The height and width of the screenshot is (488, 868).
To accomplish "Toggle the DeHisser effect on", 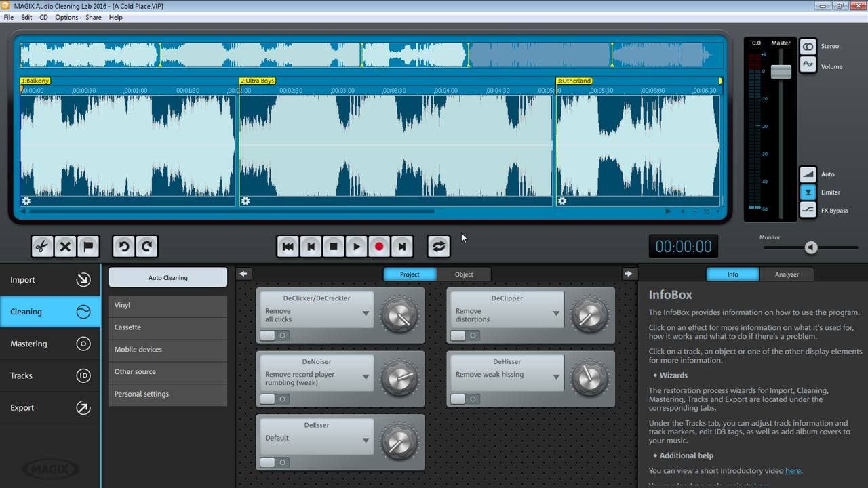I will (x=465, y=399).
